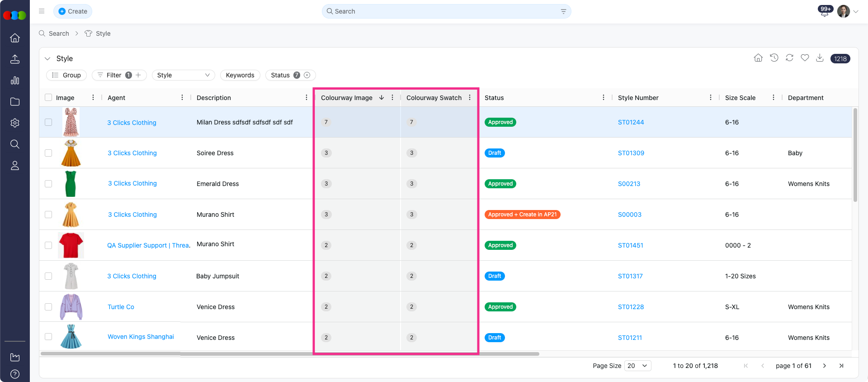Viewport: 868px width, 382px height.
Task: Click the refresh icon in Style panel
Action: (789, 58)
